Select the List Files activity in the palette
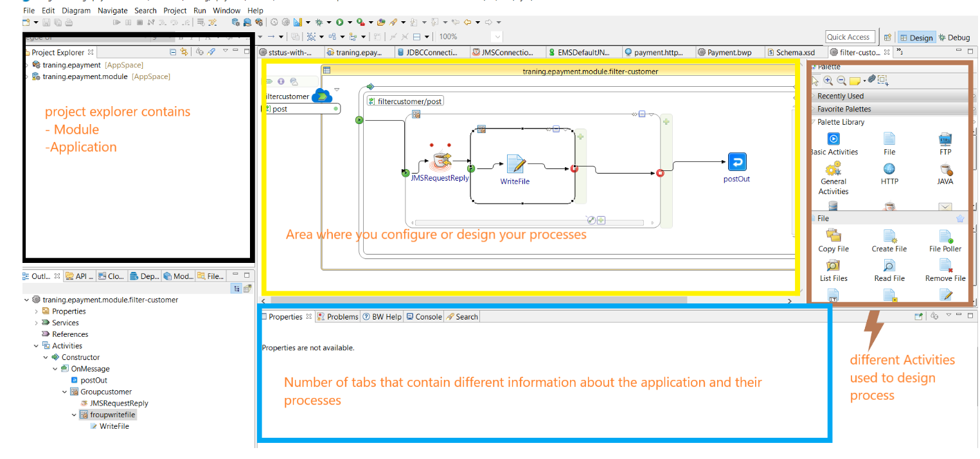The width and height of the screenshot is (980, 459). (x=833, y=269)
